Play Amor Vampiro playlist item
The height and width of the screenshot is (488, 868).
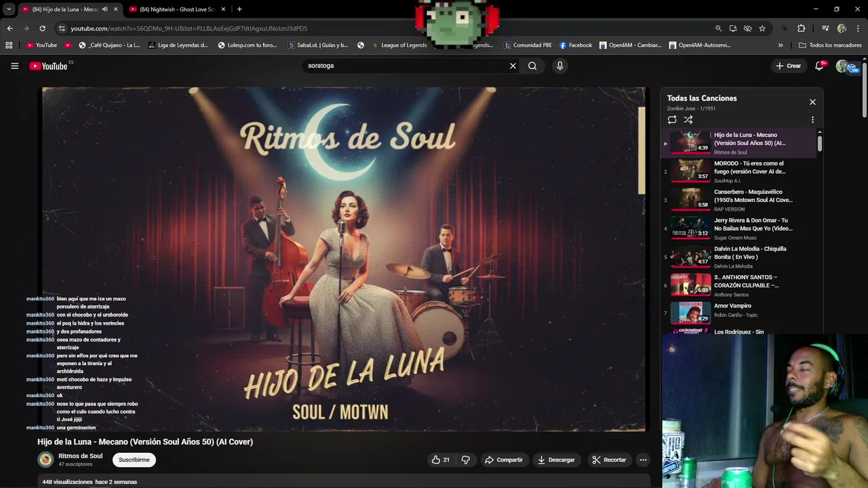[x=739, y=313]
